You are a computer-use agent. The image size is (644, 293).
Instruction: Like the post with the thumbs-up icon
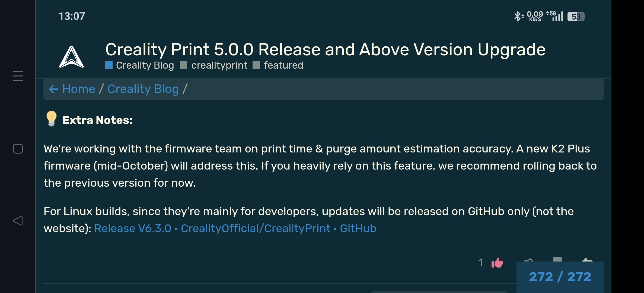click(497, 263)
